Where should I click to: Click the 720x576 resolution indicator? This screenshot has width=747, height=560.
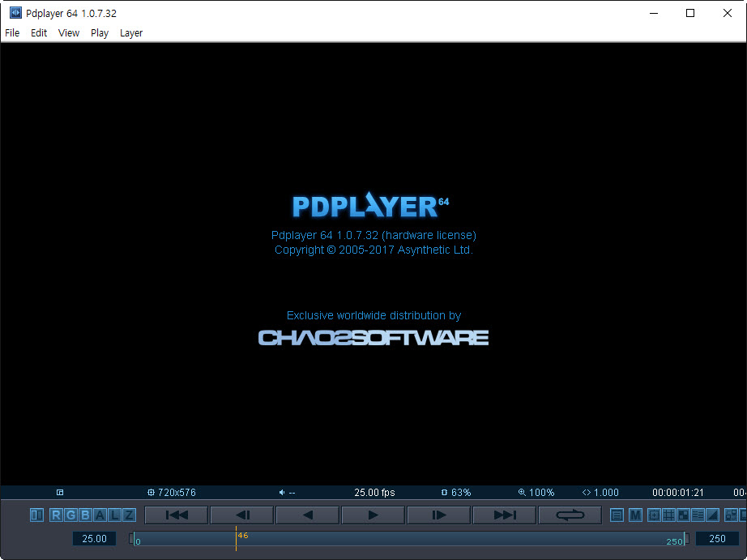pyautogui.click(x=172, y=492)
